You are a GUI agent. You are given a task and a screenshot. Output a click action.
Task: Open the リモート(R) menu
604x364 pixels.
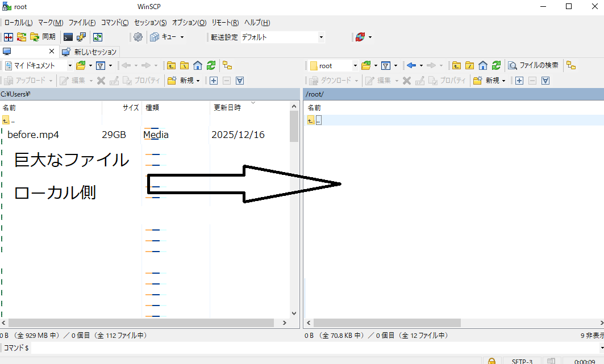(226, 23)
